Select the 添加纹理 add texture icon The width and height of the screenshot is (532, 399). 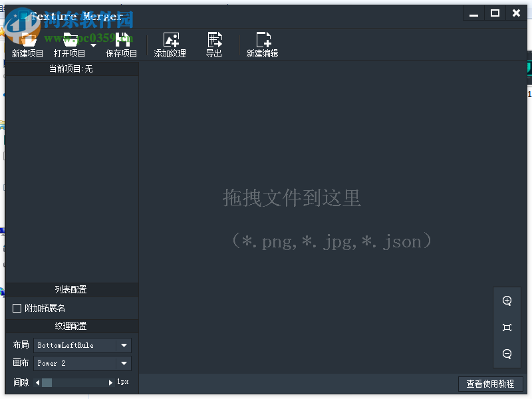170,40
